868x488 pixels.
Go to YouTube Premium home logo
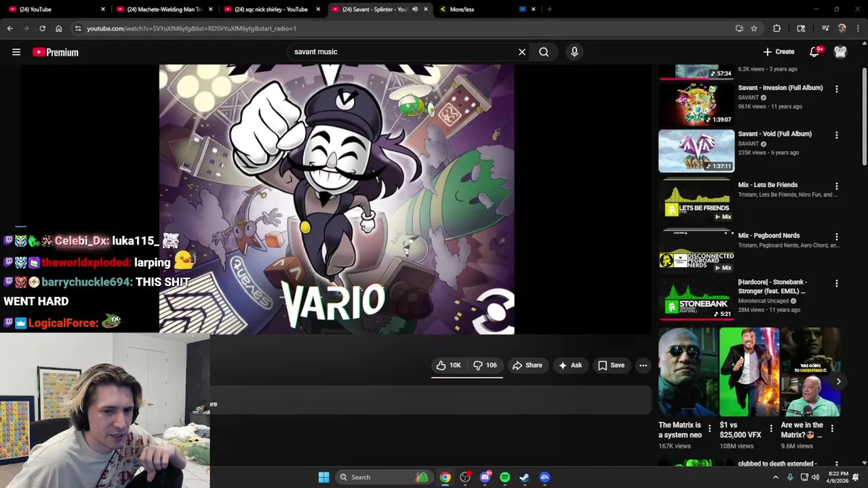point(56,52)
